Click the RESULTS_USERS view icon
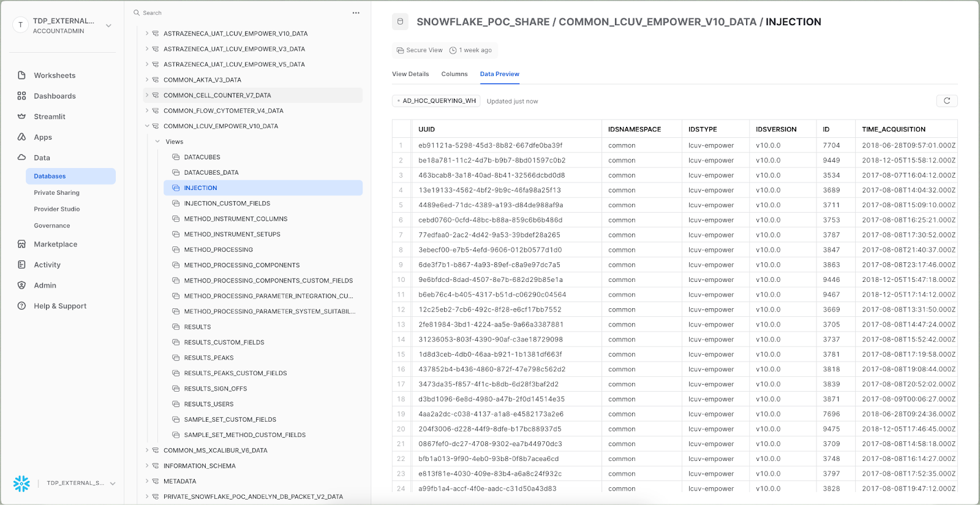Screen dimensions: 980x505 pyautogui.click(x=176, y=404)
